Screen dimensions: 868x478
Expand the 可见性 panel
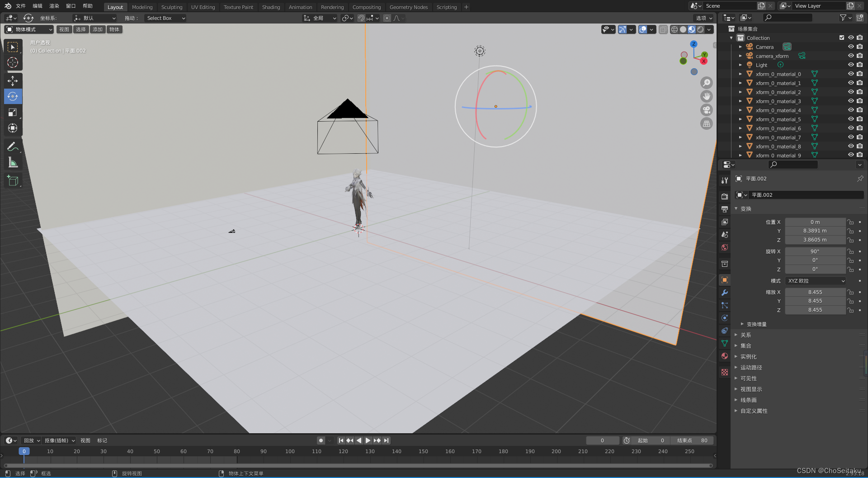[x=749, y=379]
